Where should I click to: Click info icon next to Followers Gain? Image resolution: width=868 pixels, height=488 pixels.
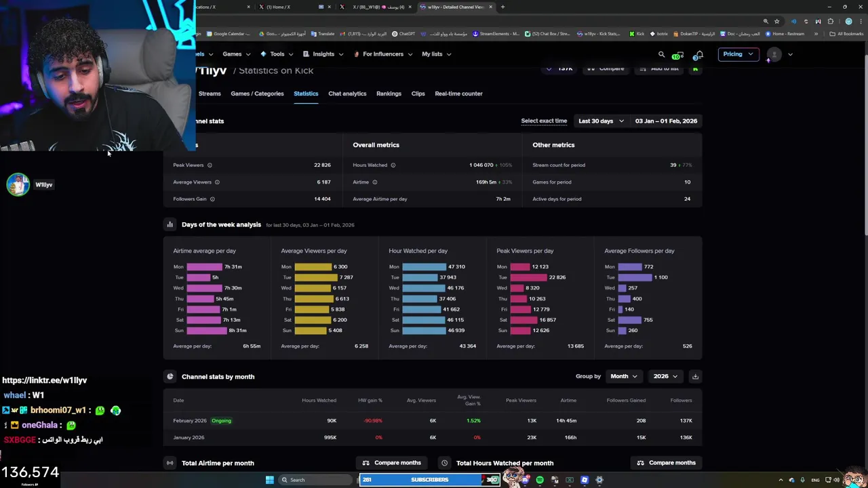212,199
